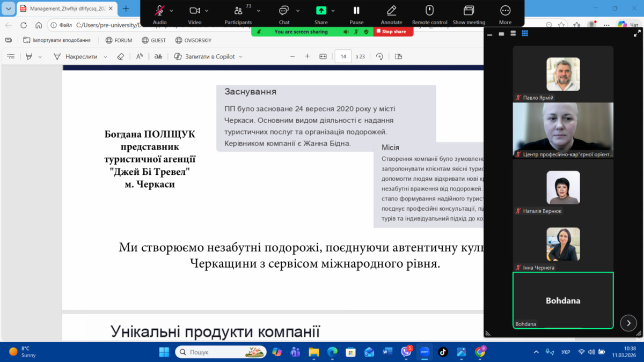The height and width of the screenshot is (362, 644).
Task: Click the Remote control icon
Action: (x=429, y=11)
